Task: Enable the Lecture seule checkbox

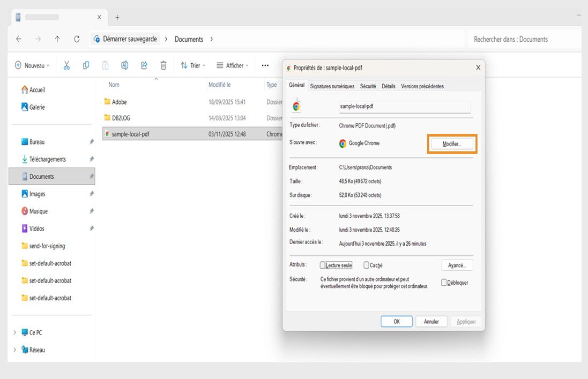Action: pyautogui.click(x=322, y=264)
